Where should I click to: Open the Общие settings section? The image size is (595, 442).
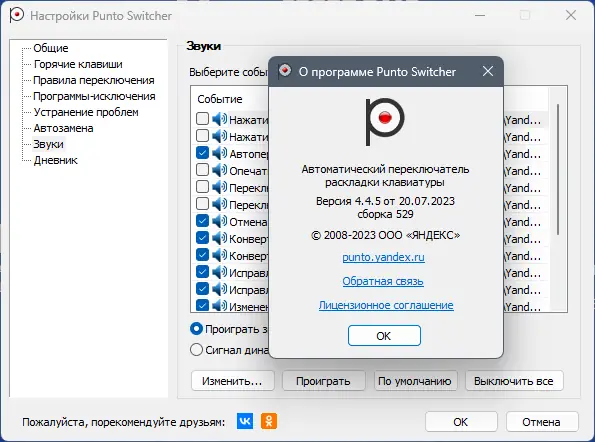click(x=51, y=48)
